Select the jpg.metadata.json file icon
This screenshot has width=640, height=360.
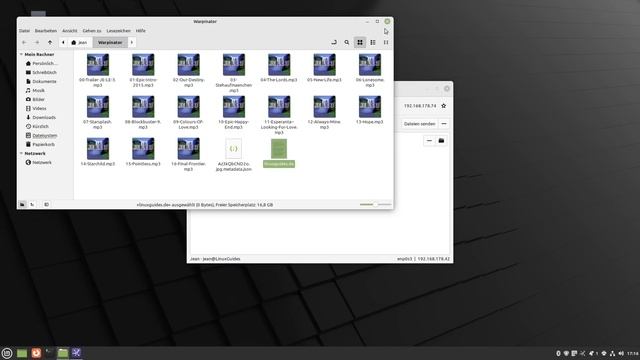tap(233, 149)
